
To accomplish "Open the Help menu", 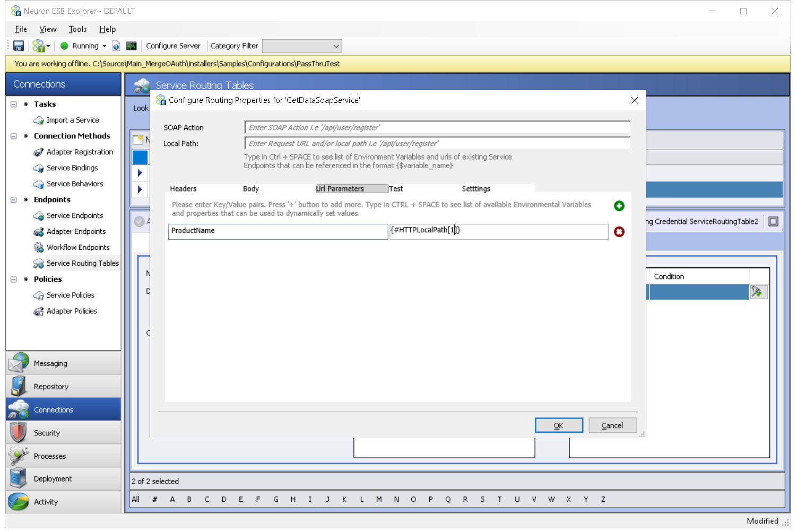I will point(107,29).
